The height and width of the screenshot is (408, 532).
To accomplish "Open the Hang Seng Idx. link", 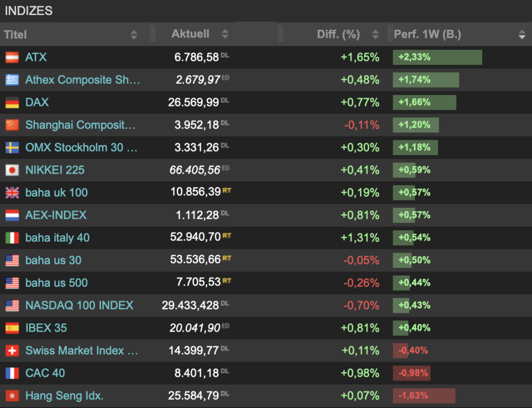I will click(64, 396).
